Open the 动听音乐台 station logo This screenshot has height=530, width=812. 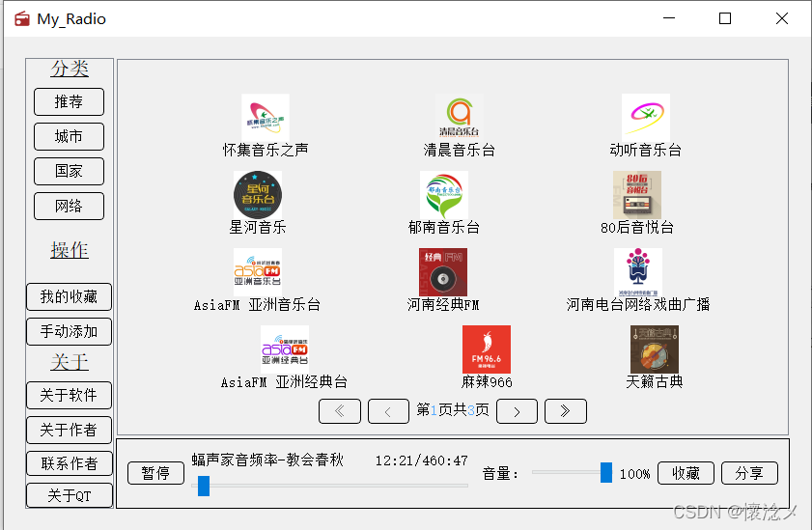[x=645, y=118]
